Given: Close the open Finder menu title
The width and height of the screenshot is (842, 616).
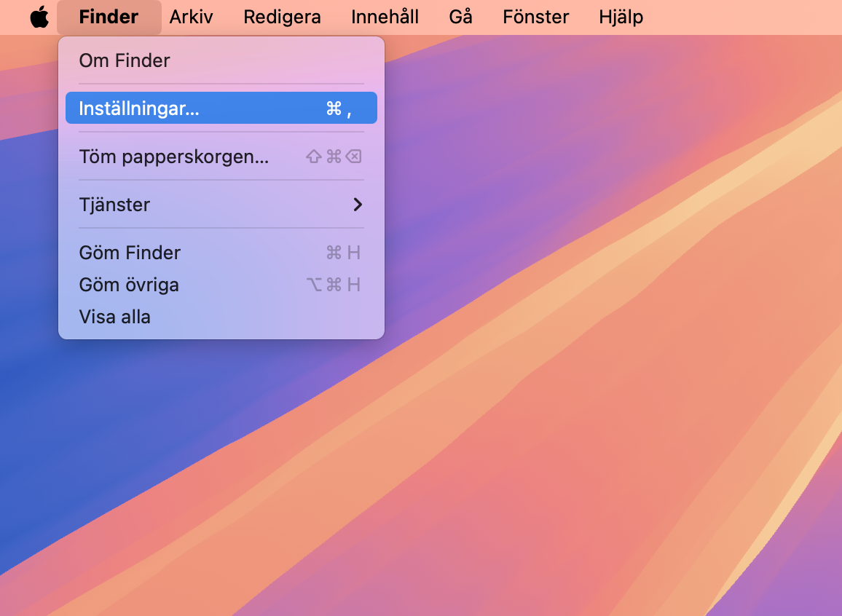Looking at the screenshot, I should point(109,17).
